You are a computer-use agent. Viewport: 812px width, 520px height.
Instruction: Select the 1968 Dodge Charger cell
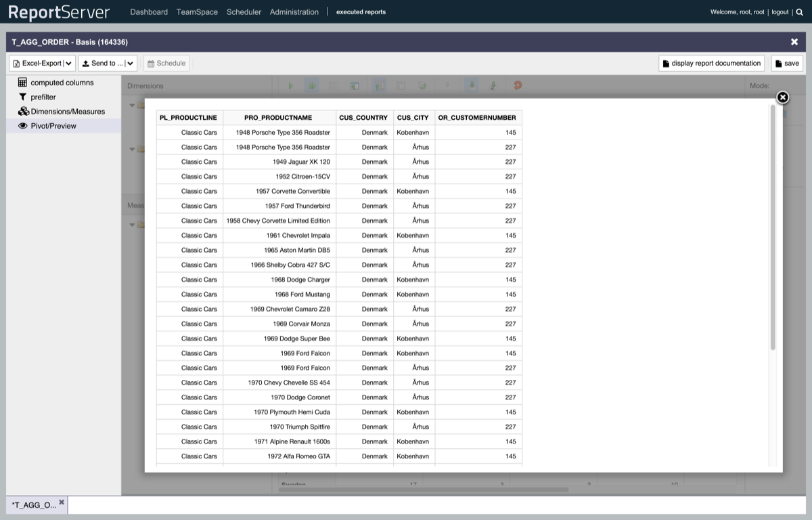point(279,280)
